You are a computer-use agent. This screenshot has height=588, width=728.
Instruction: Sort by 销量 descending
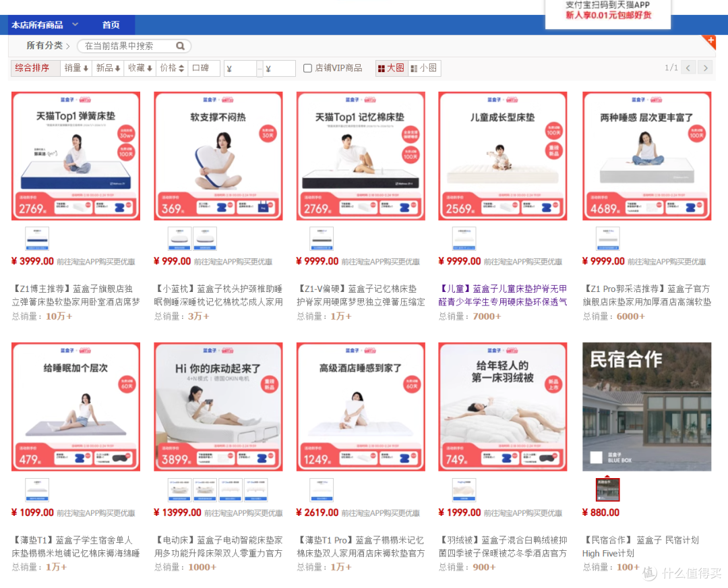coord(76,68)
